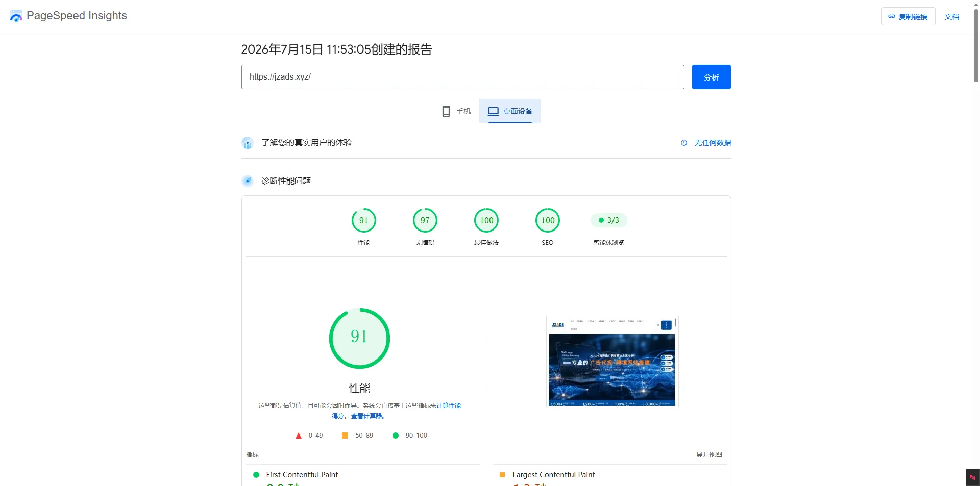Viewport: 980px width, 486px height.
Task: Start analysis with the 分析 button
Action: click(x=711, y=77)
